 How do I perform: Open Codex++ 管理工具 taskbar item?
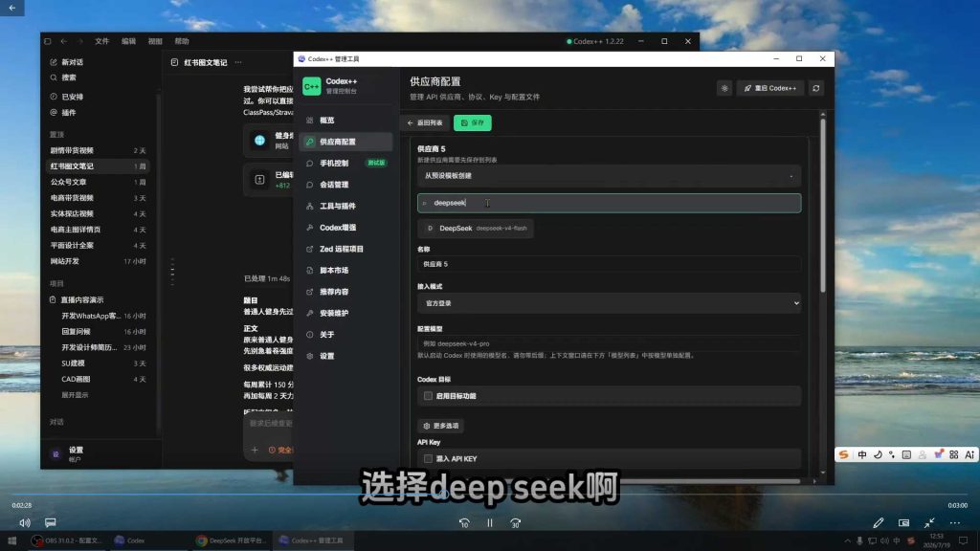pyautogui.click(x=312, y=540)
